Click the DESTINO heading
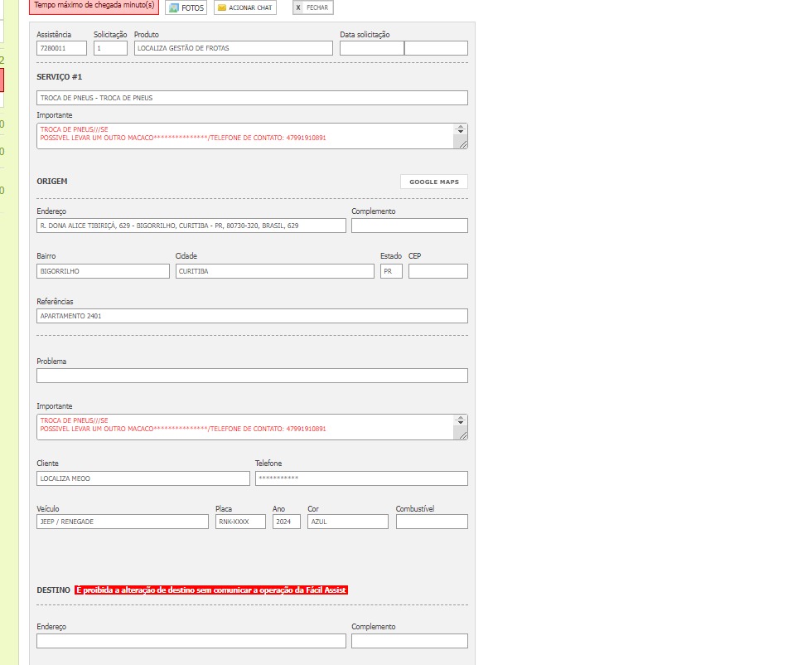 click(x=53, y=590)
